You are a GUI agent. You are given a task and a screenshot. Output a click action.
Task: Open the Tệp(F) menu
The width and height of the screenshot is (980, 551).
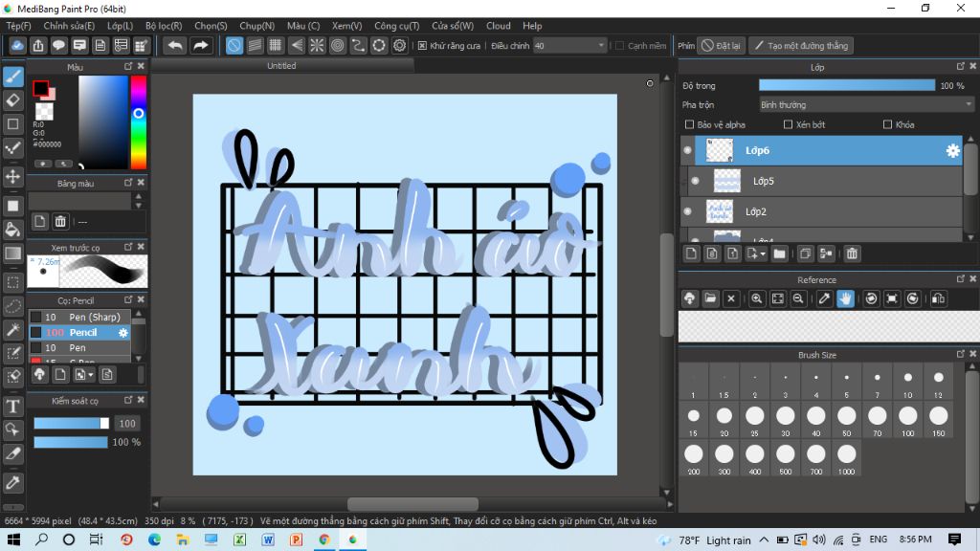[19, 26]
